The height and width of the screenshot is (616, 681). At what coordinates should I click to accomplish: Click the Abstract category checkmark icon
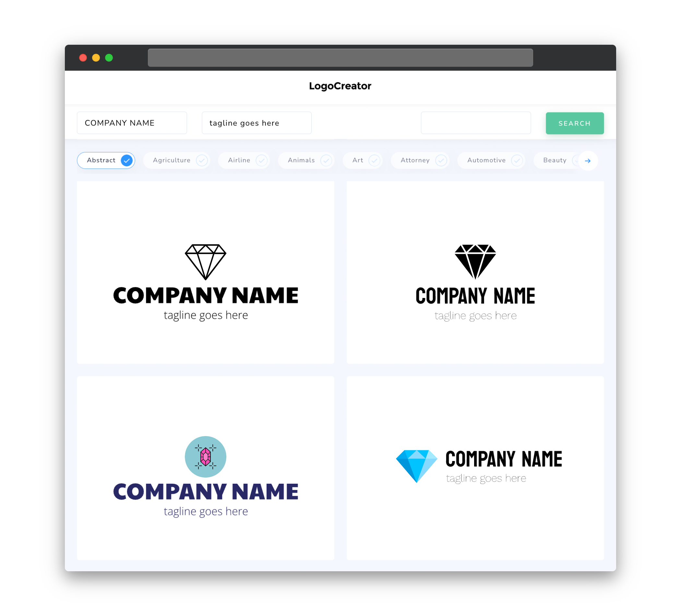127,160
